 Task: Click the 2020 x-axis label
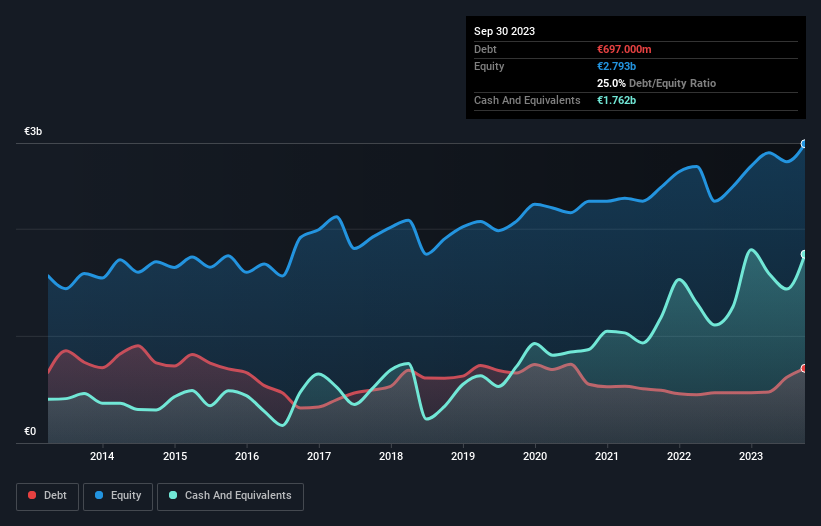click(535, 456)
